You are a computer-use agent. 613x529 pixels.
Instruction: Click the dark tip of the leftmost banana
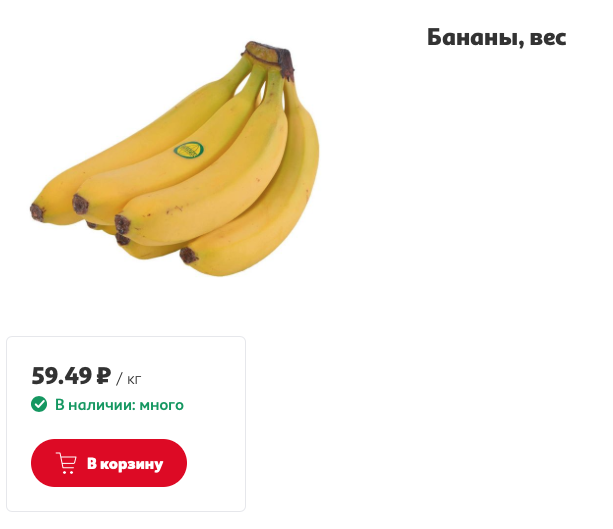[x=37, y=212]
